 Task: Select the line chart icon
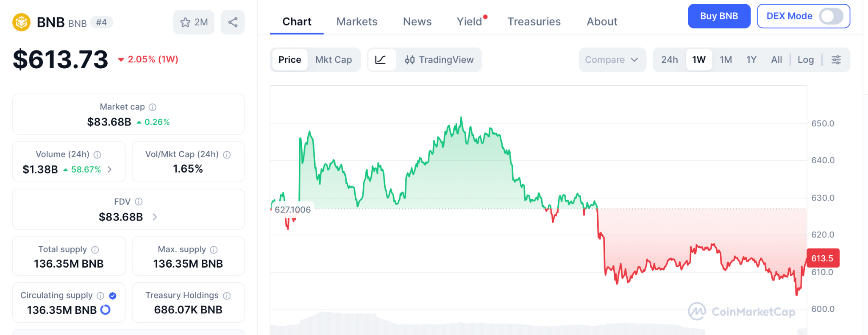(x=381, y=60)
